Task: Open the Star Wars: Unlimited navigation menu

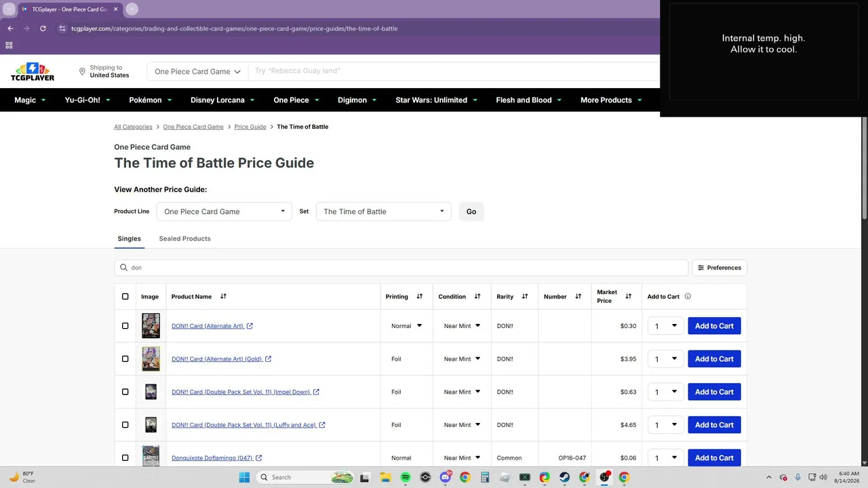Action: 437,100
